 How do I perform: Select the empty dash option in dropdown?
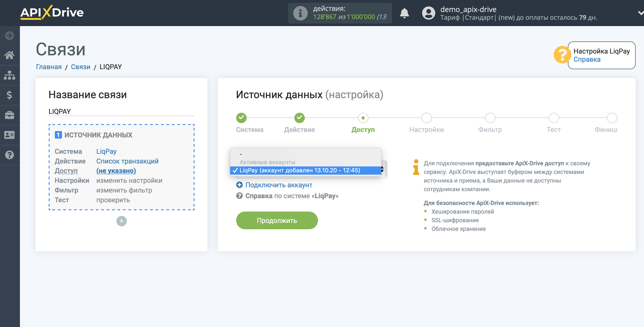(x=305, y=154)
